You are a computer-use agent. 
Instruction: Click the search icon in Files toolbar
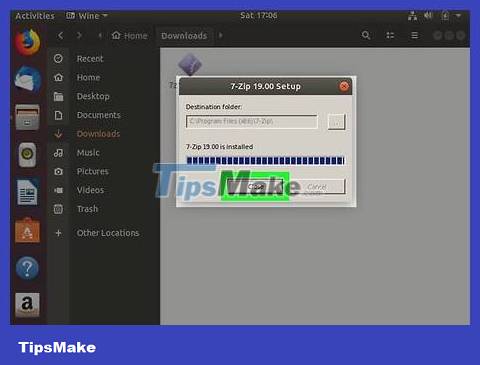(366, 35)
